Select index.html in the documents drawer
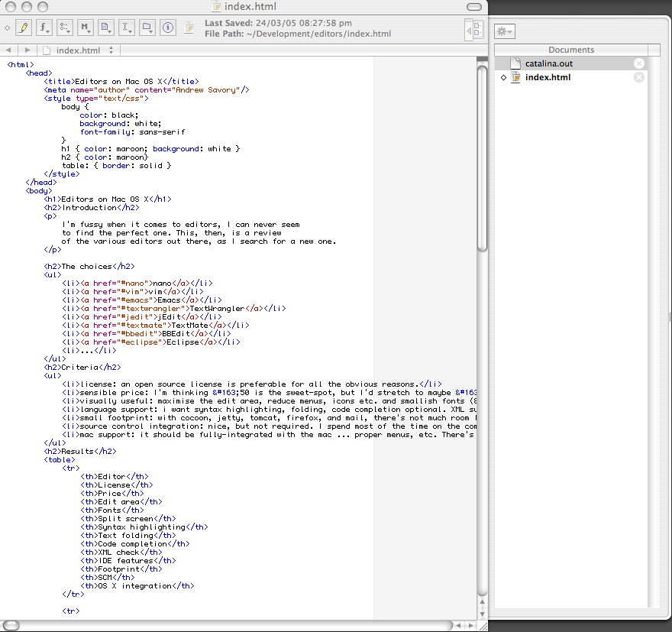The width and height of the screenshot is (672, 632). [571, 77]
